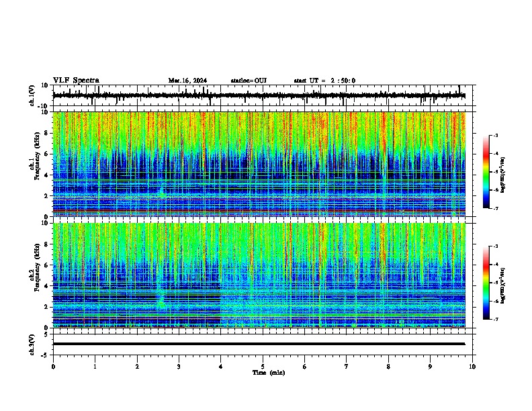
Task: Click time axis tick label '0'
Action: [53, 367]
